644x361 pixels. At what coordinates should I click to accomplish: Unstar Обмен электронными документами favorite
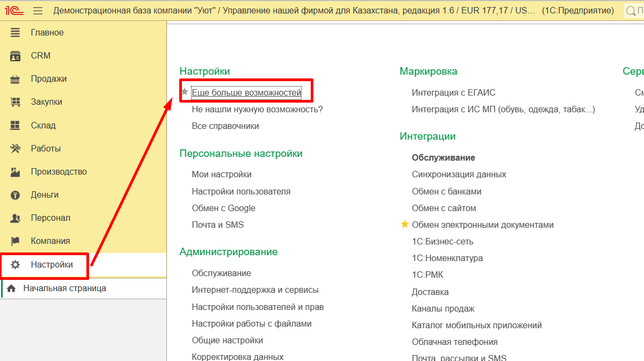point(405,225)
